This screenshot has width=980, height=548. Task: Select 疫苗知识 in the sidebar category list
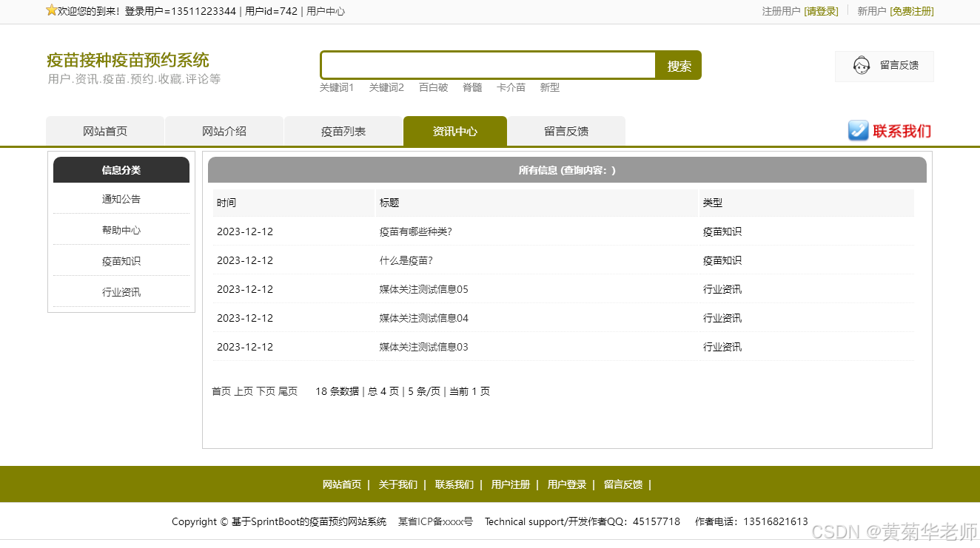[x=121, y=260]
